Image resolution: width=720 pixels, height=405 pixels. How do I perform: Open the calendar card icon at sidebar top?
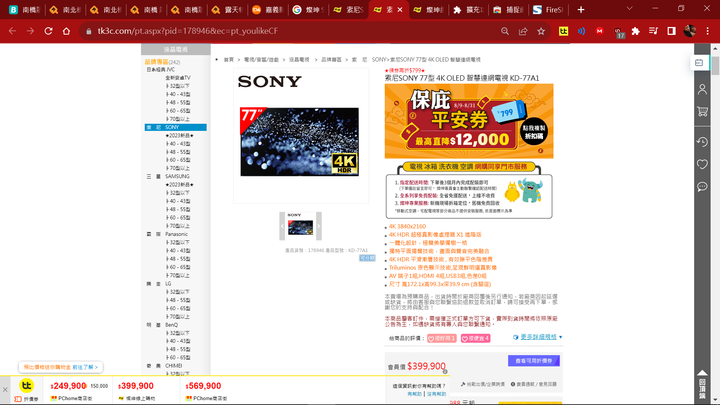pyautogui.click(x=699, y=62)
